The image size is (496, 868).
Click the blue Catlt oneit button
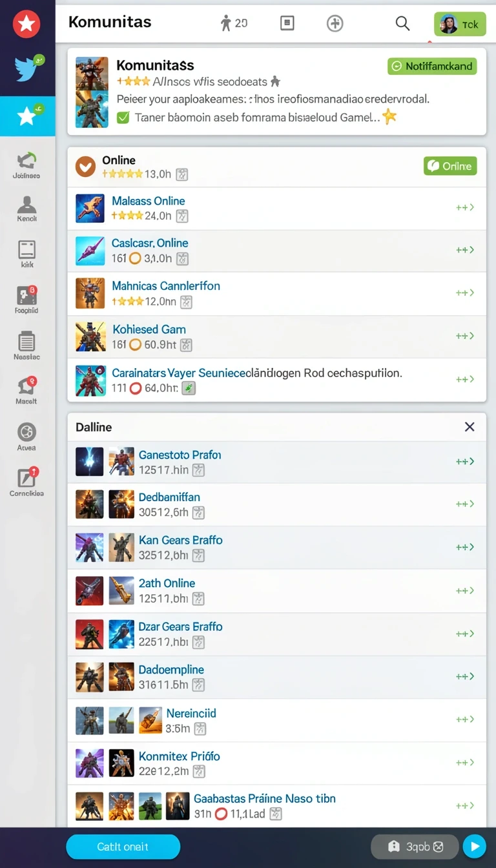pyautogui.click(x=123, y=847)
